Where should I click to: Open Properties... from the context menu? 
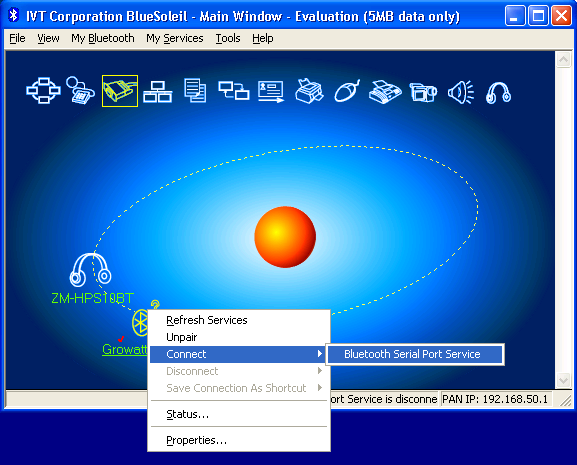[238, 440]
